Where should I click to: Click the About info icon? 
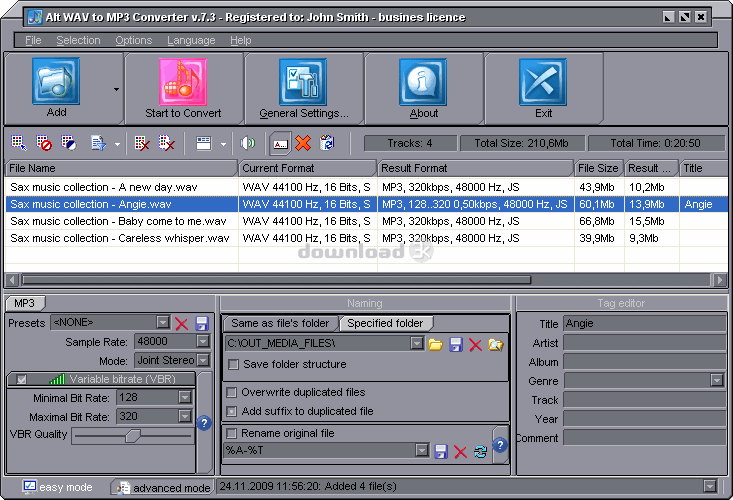coord(423,82)
